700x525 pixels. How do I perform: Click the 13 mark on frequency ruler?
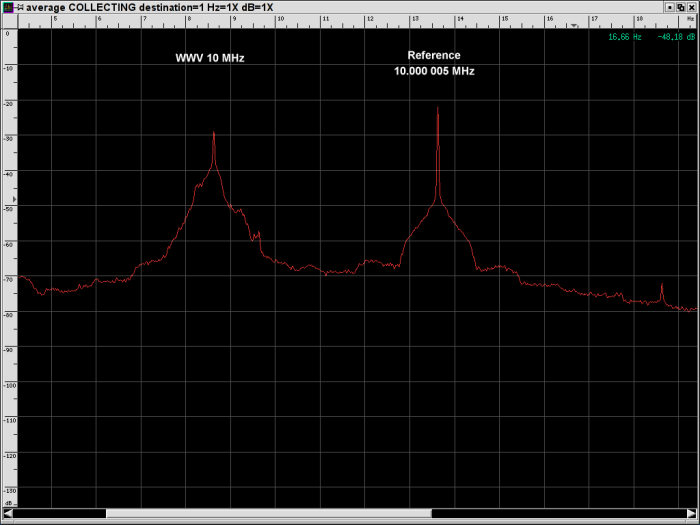(x=415, y=19)
